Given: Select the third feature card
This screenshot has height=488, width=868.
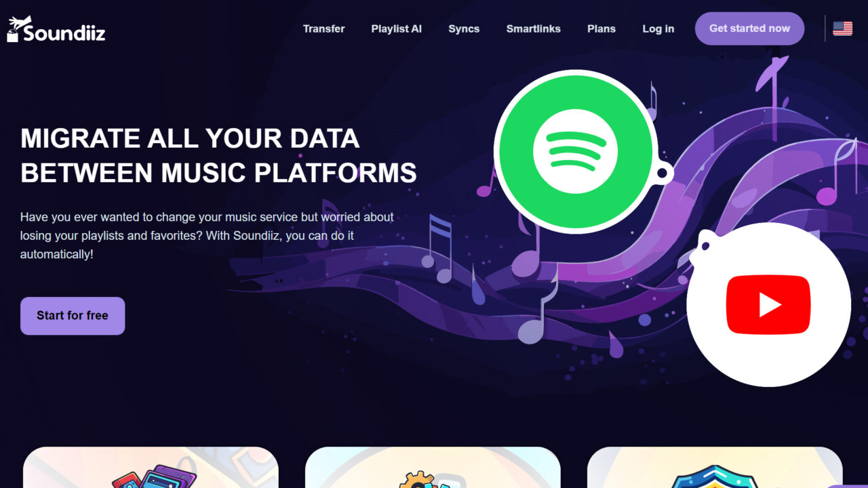Looking at the screenshot, I should [715, 468].
